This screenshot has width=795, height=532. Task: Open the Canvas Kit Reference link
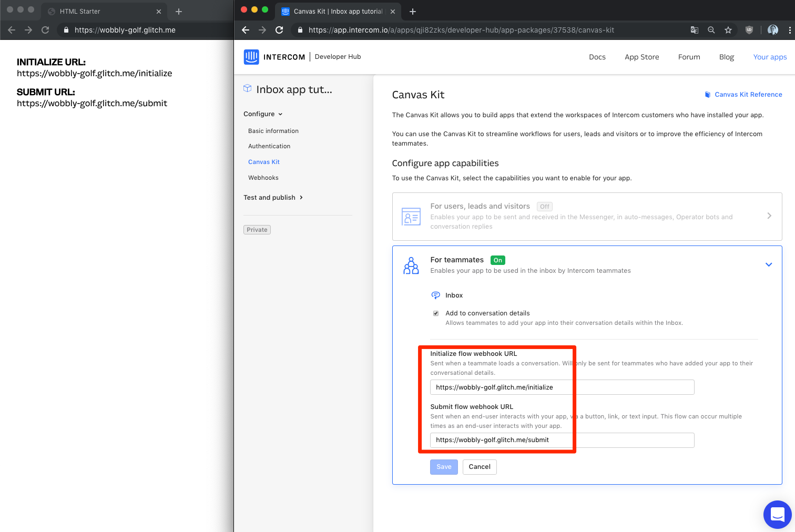click(x=748, y=95)
